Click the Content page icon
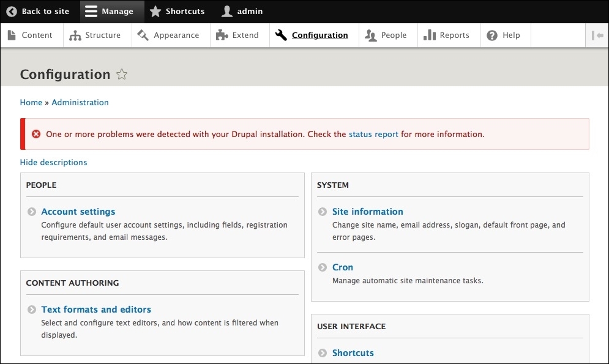 point(12,35)
